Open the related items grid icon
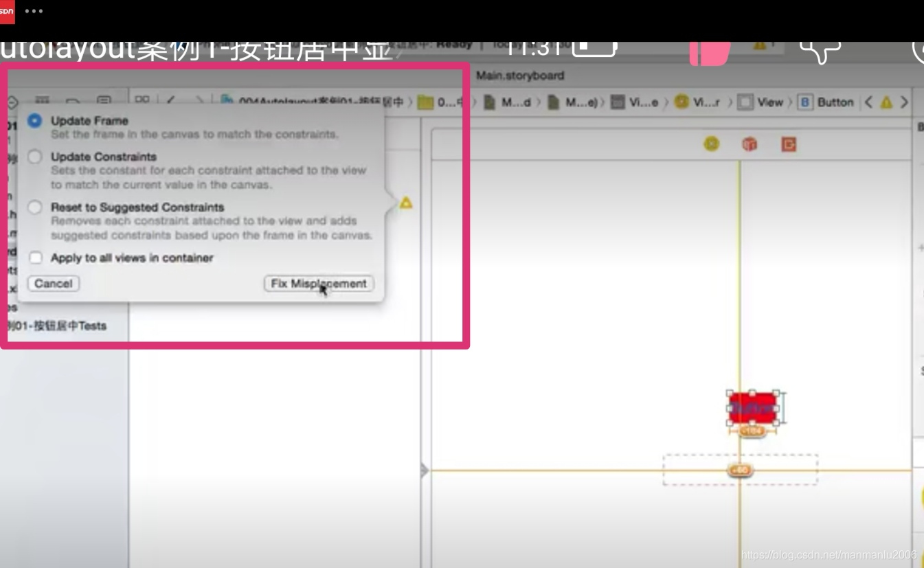 coord(142,101)
